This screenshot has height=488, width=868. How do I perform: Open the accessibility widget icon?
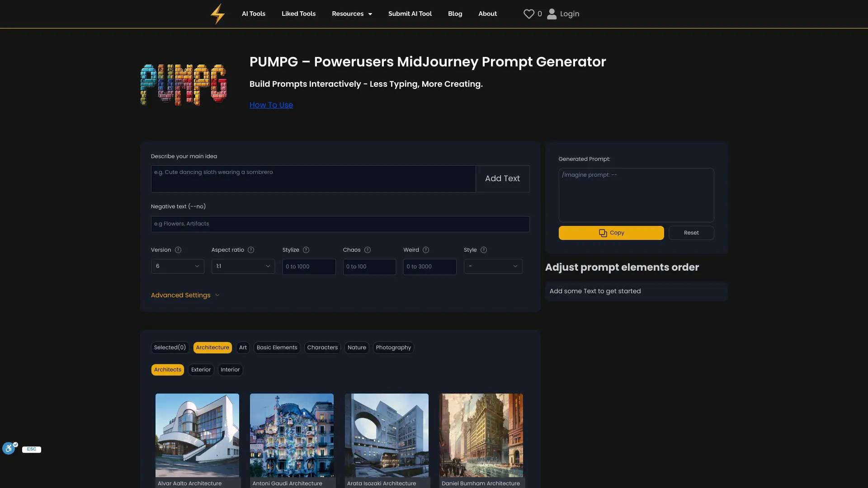tap(9, 448)
